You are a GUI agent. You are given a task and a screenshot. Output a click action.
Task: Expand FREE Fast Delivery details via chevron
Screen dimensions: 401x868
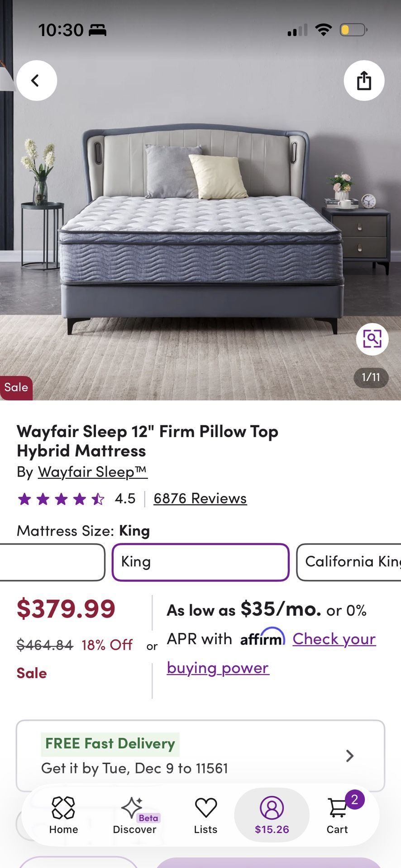pos(348,755)
